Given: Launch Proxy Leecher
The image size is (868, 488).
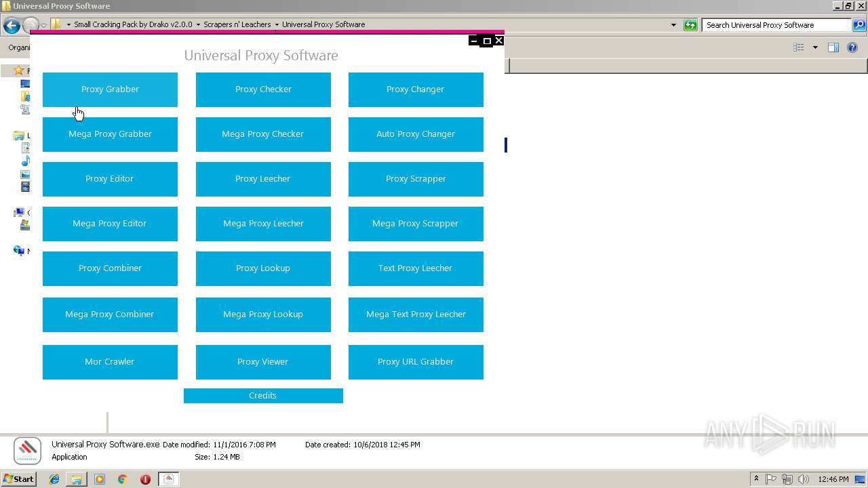Looking at the screenshot, I should pyautogui.click(x=263, y=179).
